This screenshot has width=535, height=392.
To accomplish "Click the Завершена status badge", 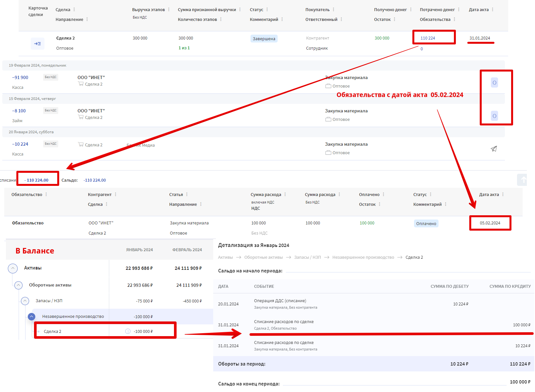I will [264, 39].
